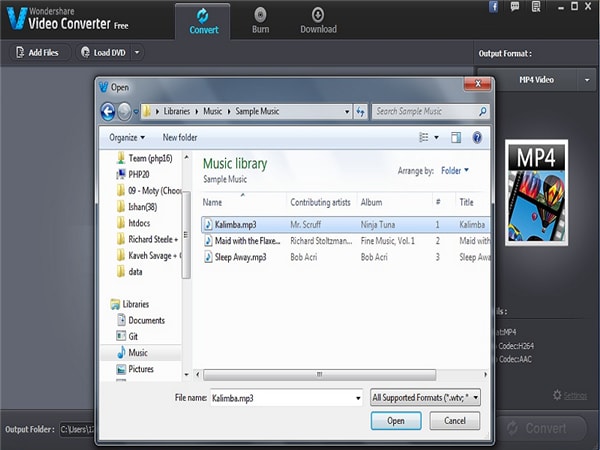
Task: Select PHP20 computer in navigation pane
Action: (x=133, y=174)
